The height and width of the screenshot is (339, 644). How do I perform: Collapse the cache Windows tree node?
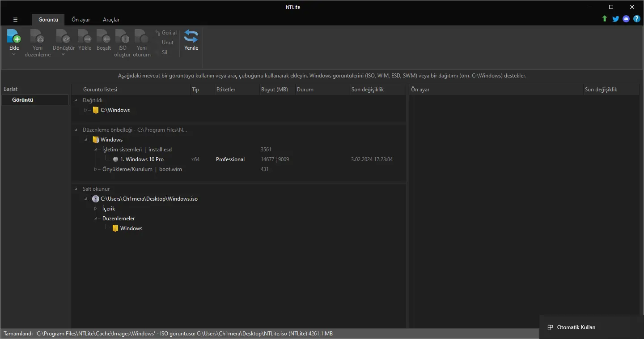coord(86,140)
